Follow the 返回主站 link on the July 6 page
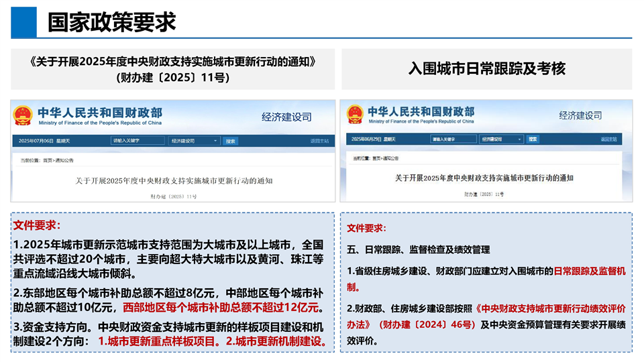This screenshot has height=362, width=644. [x=319, y=141]
